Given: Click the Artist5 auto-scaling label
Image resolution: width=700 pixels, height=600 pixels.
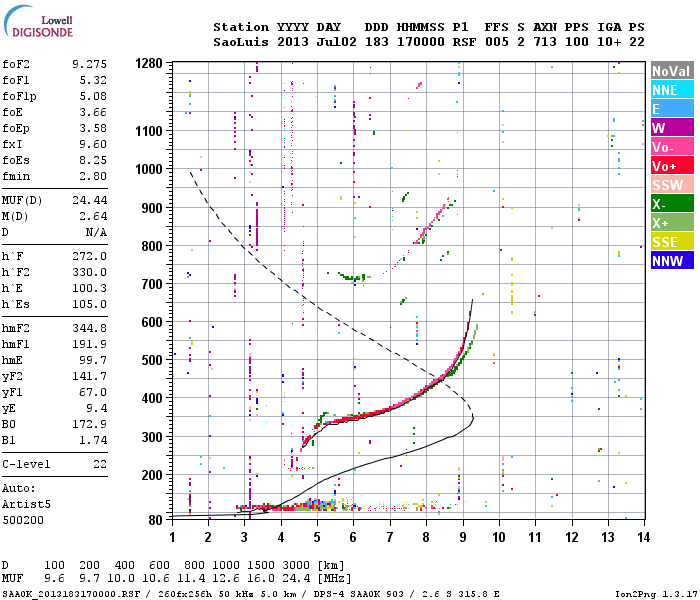Looking at the screenshot, I should click(26, 504).
